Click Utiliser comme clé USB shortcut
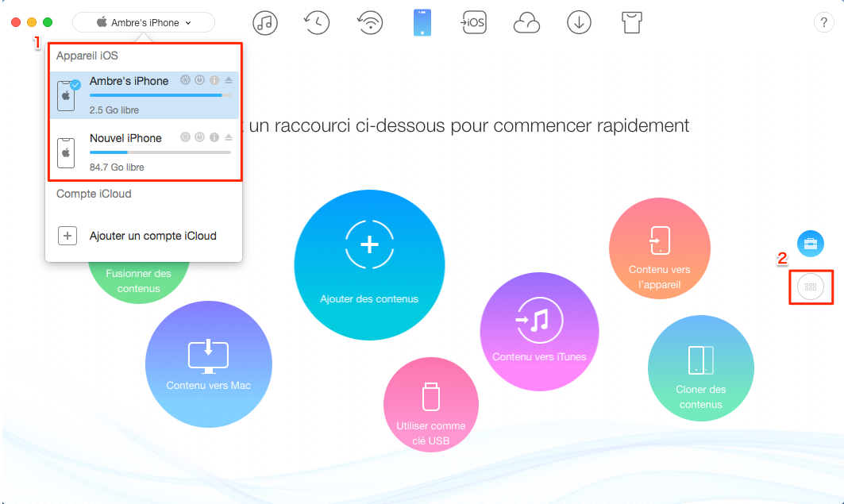Viewport: 844px width, 504px height. [x=430, y=405]
